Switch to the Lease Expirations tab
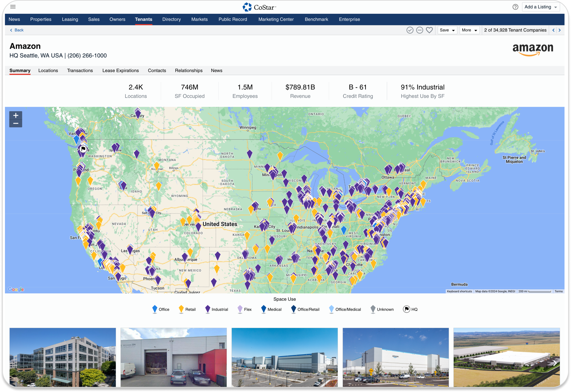The width and height of the screenshot is (571, 392). pos(120,71)
